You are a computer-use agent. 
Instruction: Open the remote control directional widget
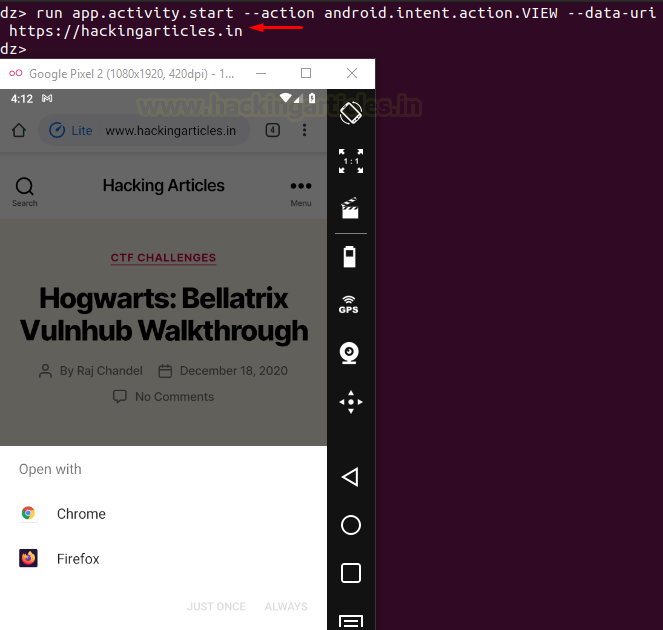point(351,402)
